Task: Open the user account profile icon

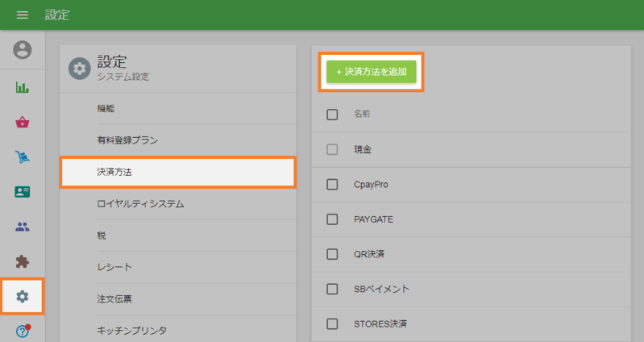Action: (23, 50)
